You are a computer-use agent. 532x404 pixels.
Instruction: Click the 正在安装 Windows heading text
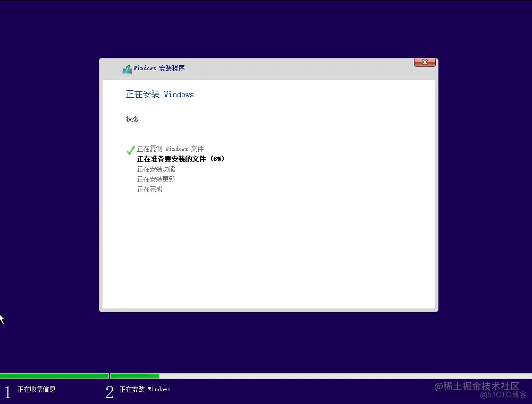pyautogui.click(x=159, y=94)
